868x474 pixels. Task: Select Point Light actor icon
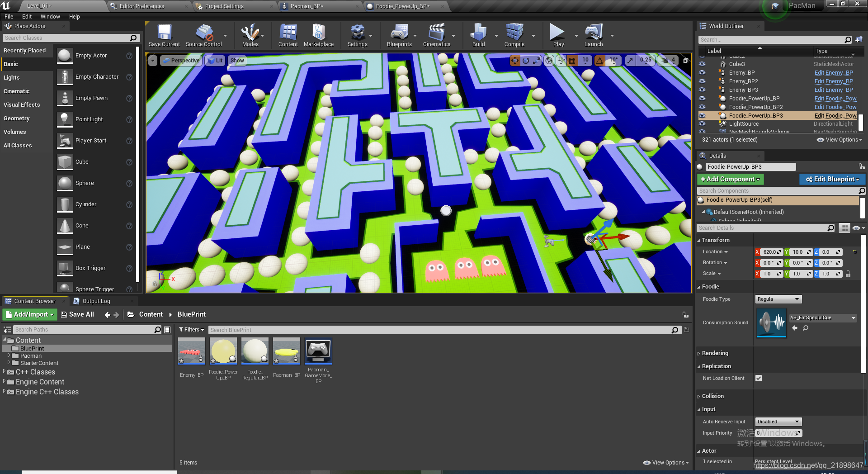tap(65, 119)
